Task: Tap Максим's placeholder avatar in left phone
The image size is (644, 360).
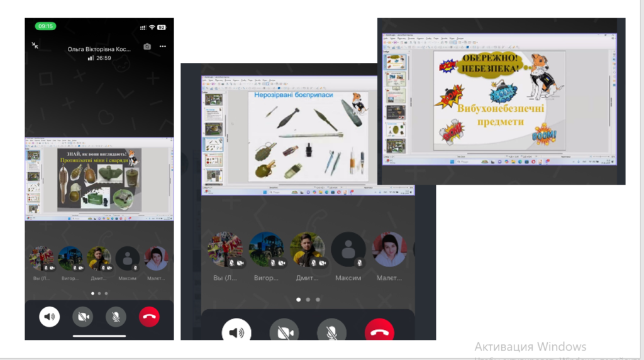Action: pos(128,258)
